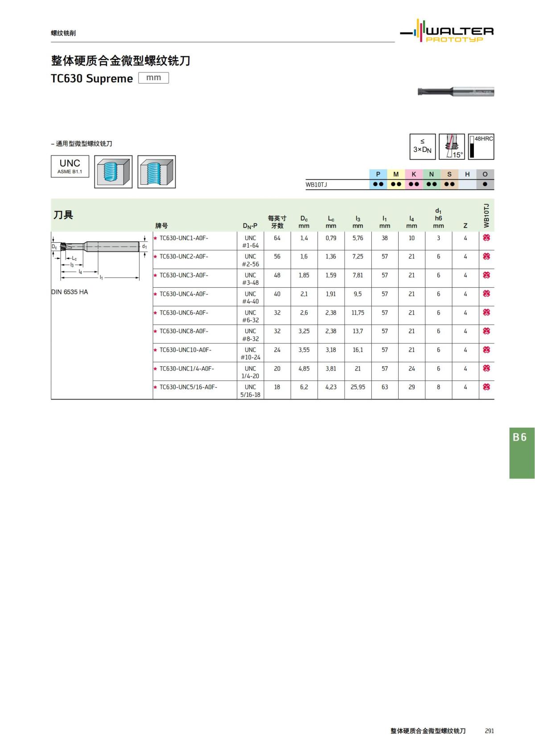Click the Lc value 0,79
Screen dimensions: 535x756
click(331, 238)
